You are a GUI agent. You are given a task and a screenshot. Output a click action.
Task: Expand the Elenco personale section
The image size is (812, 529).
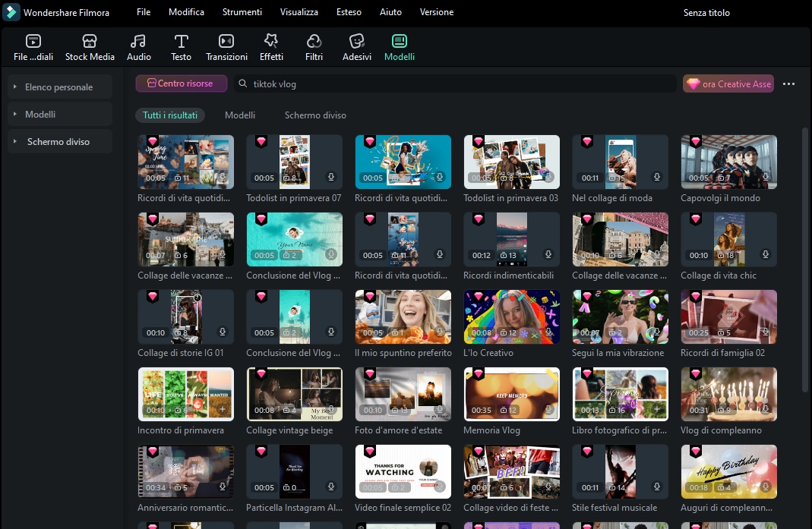point(59,87)
